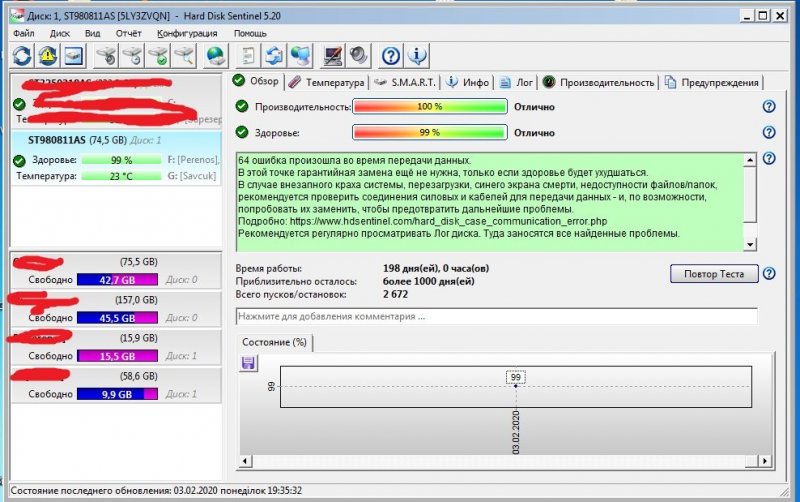
Task: Click the two-monitors network toolbar icon
Action: pos(299,55)
